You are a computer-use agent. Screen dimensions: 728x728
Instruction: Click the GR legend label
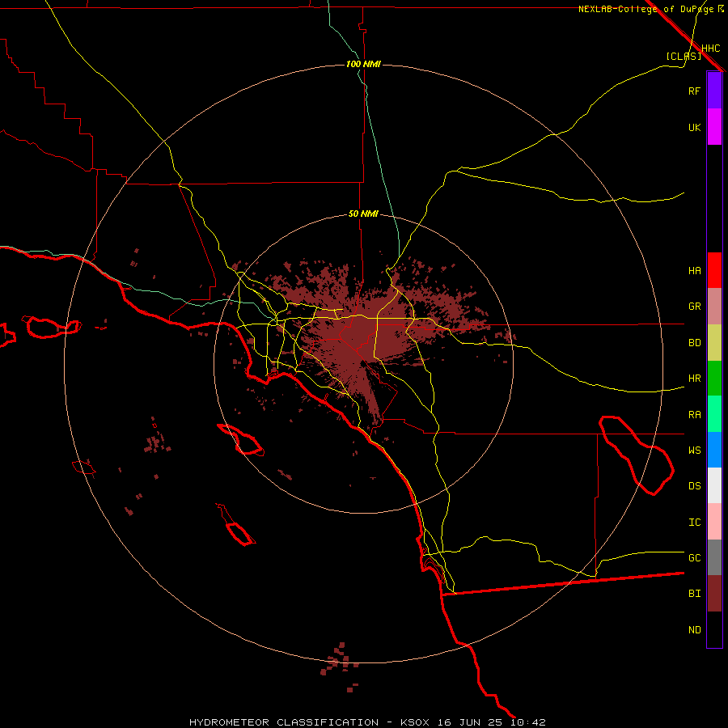tap(694, 307)
